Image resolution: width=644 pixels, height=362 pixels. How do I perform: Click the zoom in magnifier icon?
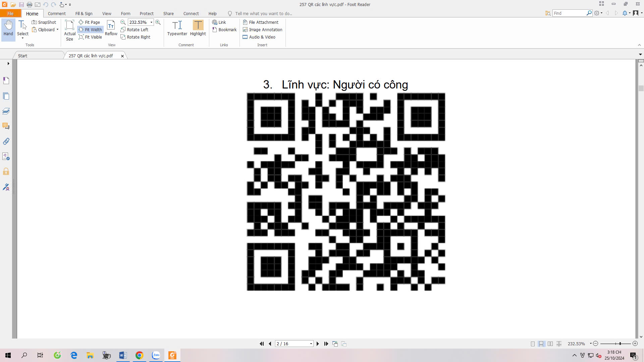click(x=158, y=22)
